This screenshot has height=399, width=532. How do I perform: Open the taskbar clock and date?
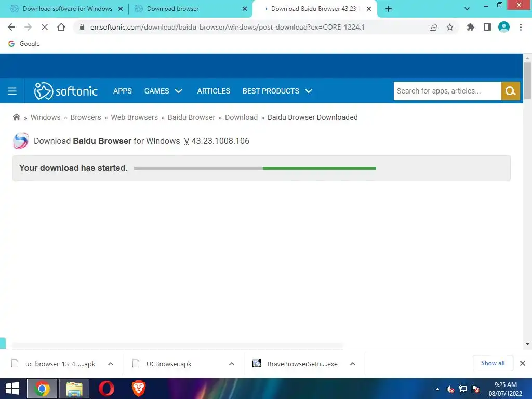505,389
